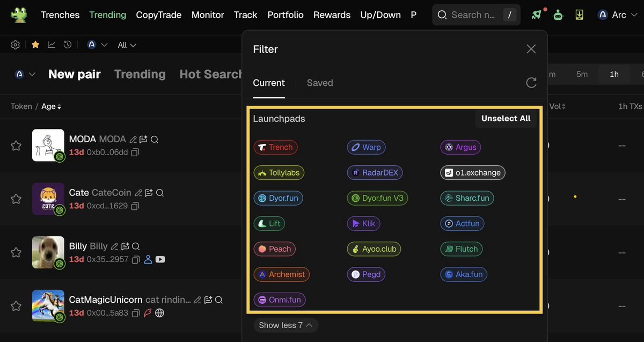
Task: Go to Trenches in navigation
Action: 60,14
